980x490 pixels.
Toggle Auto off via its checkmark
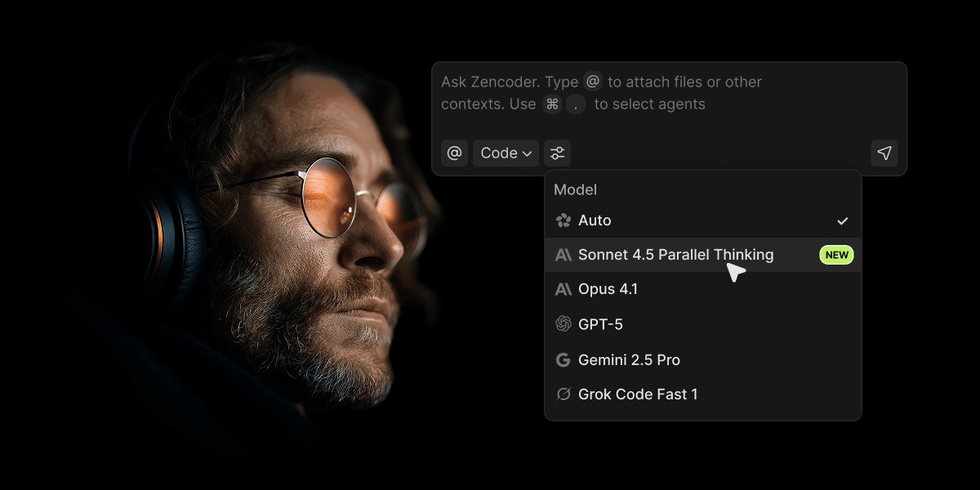pyautogui.click(x=843, y=220)
